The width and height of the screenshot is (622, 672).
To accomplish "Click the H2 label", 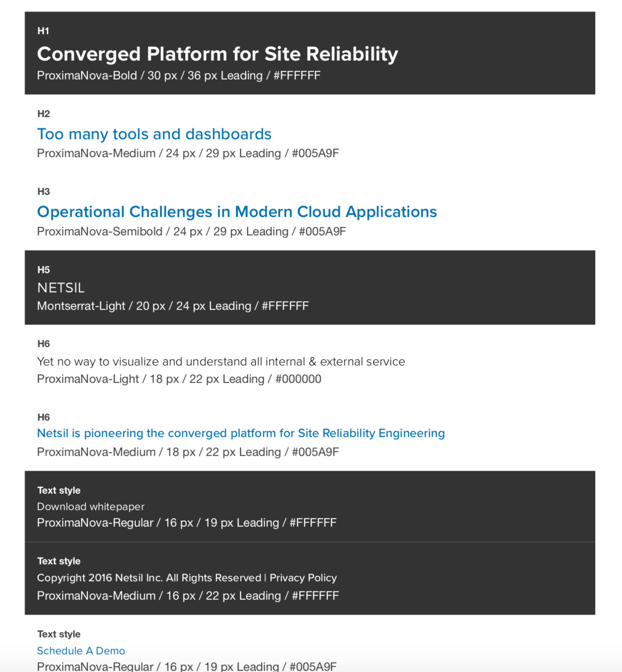I will (x=43, y=114).
